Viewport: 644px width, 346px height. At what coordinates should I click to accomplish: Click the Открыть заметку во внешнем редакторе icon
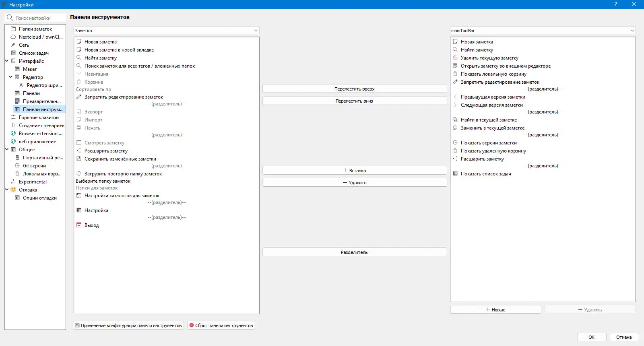455,66
